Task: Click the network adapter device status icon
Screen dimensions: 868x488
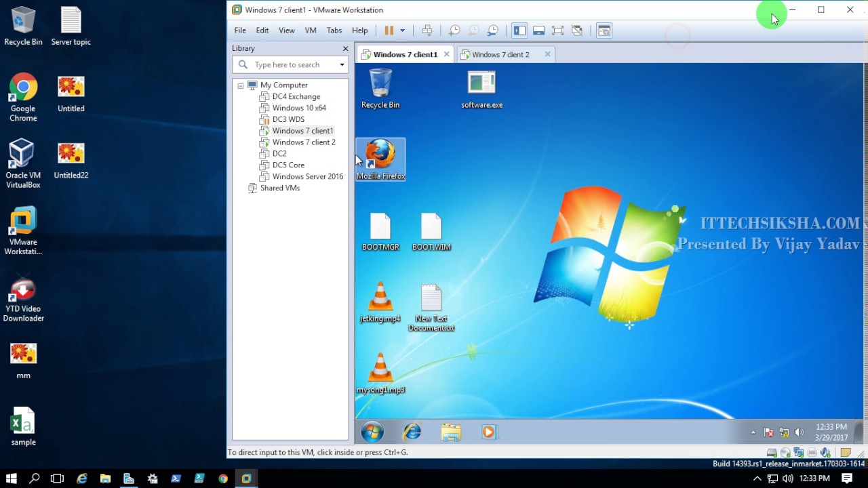Action: [799, 452]
